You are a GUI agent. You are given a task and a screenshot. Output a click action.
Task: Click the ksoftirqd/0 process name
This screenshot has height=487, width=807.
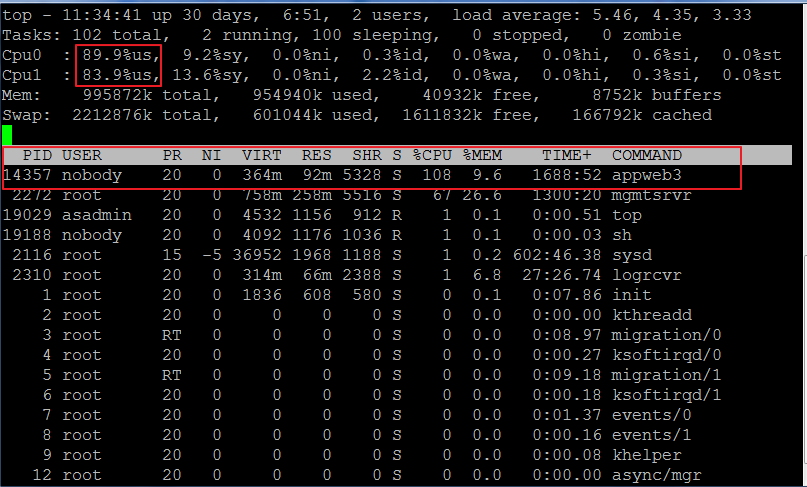[x=666, y=355]
